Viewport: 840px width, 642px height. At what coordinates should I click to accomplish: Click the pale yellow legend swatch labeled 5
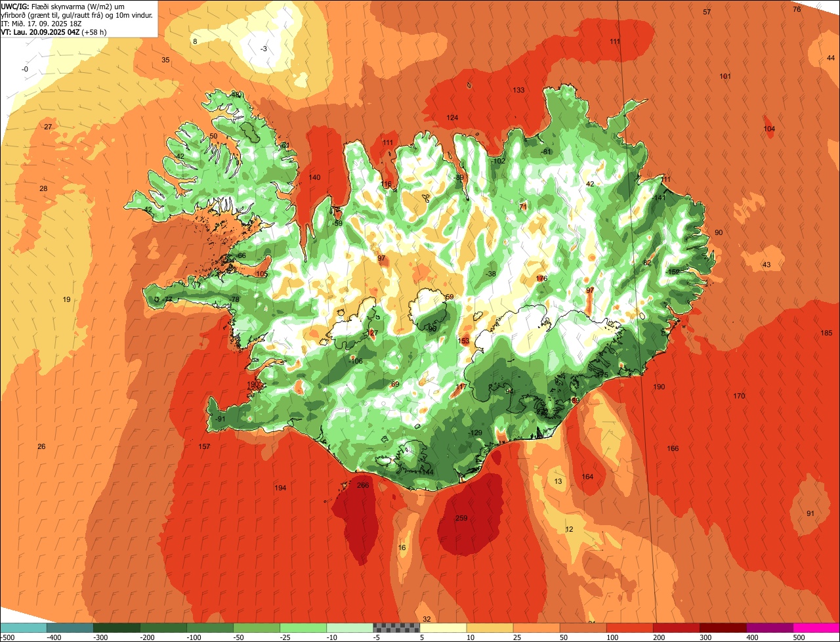point(443,628)
